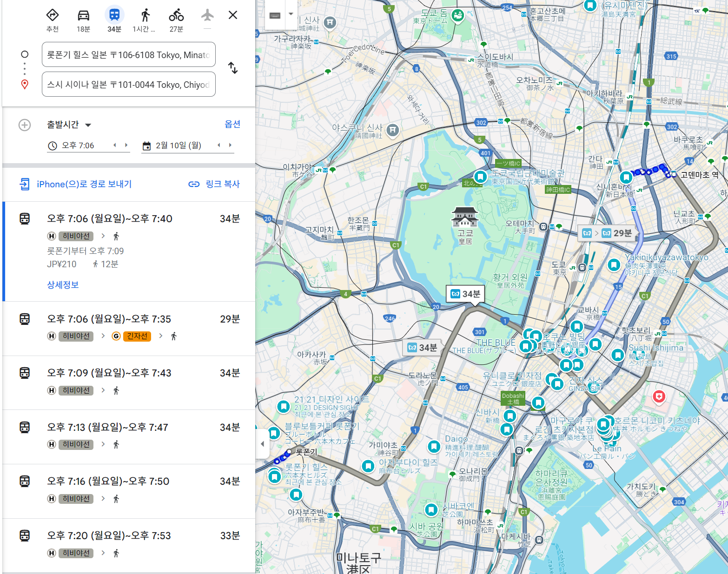Image resolution: width=728 pixels, height=574 pixels.
Task: Step departure time later with right arrow
Action: 126,145
